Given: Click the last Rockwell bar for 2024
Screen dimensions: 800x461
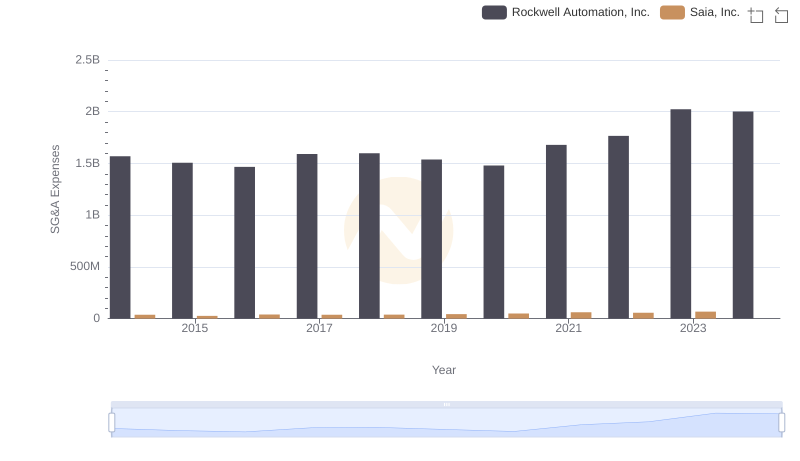Looking at the screenshot, I should coord(743,215).
